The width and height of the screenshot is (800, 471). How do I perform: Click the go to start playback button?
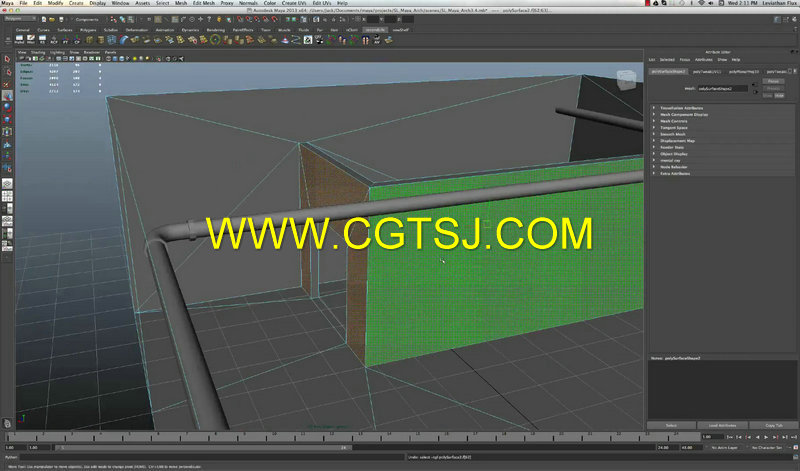click(x=730, y=437)
